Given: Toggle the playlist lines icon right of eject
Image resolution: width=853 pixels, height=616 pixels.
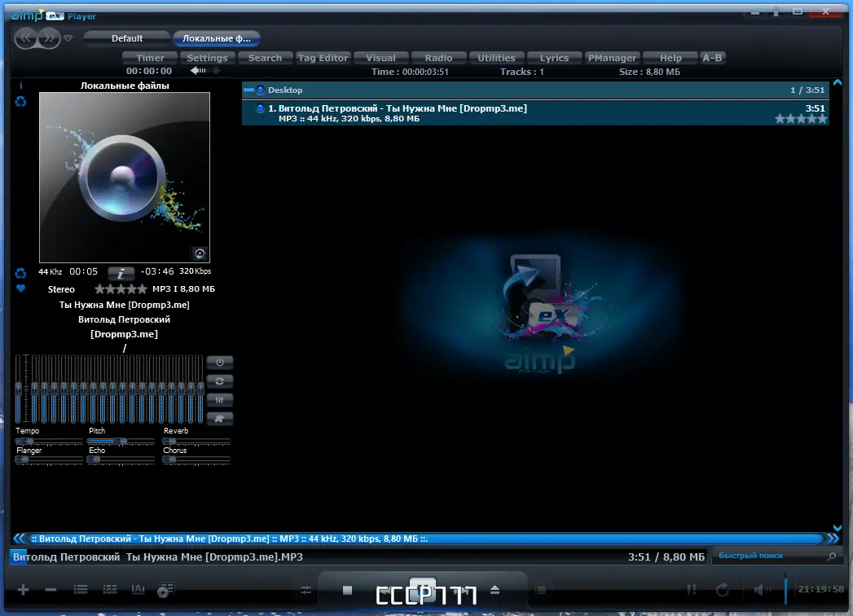Looking at the screenshot, I should 541,590.
